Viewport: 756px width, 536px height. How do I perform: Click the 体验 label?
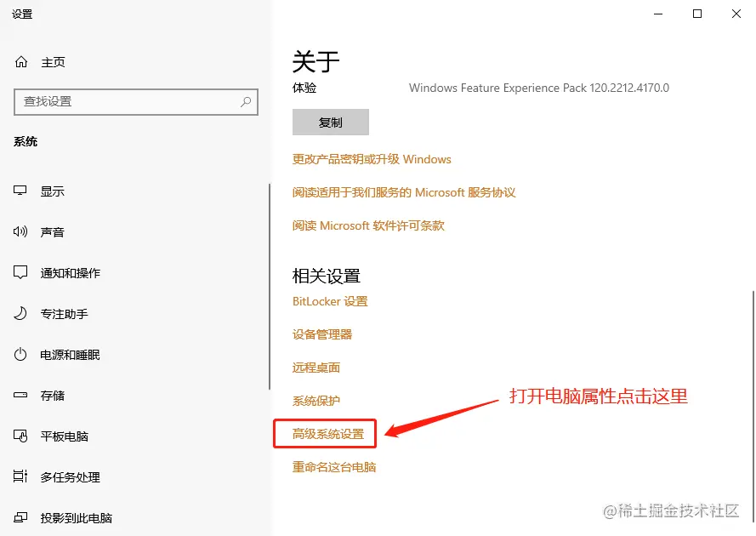304,88
